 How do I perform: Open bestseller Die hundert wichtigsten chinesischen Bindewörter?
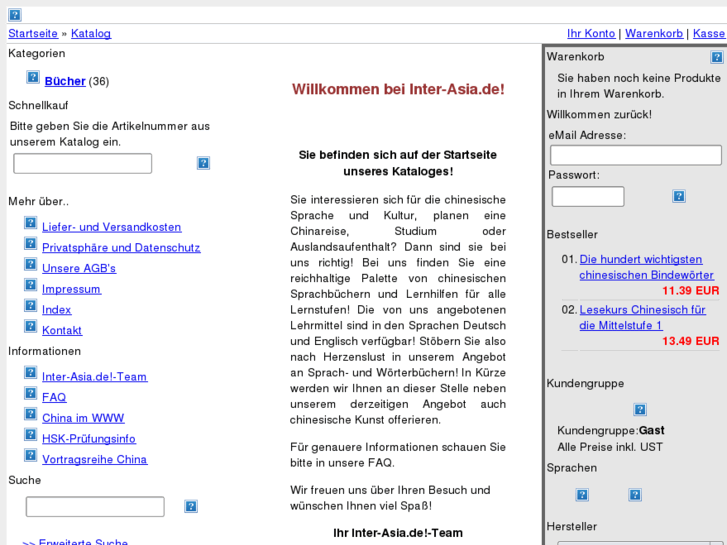646,267
